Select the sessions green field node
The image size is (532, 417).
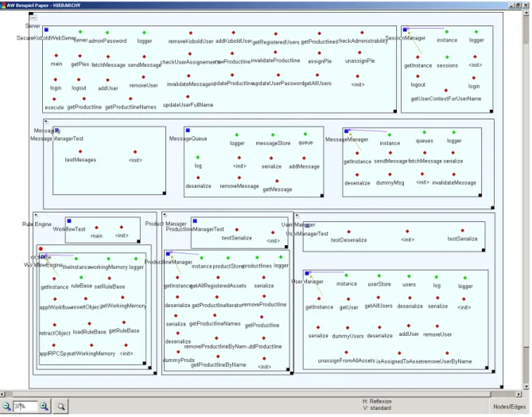tap(447, 57)
